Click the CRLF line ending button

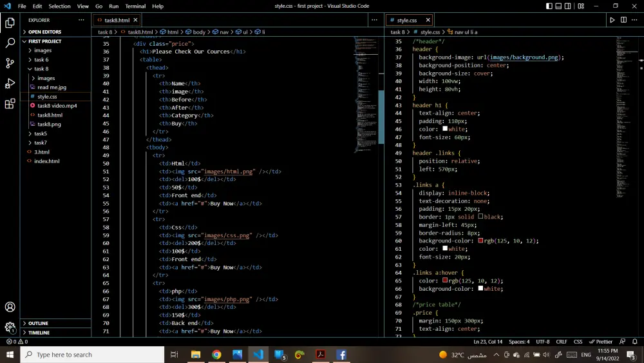pyautogui.click(x=562, y=342)
